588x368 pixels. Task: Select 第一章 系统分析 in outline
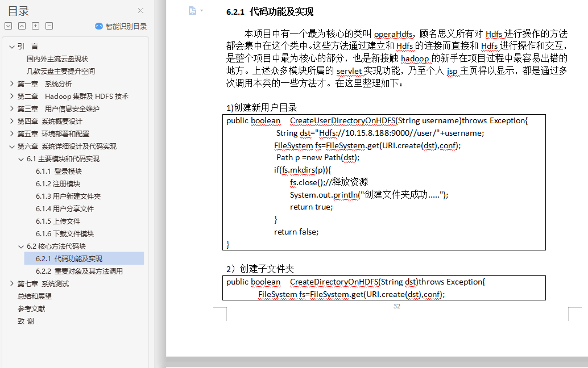pos(44,84)
